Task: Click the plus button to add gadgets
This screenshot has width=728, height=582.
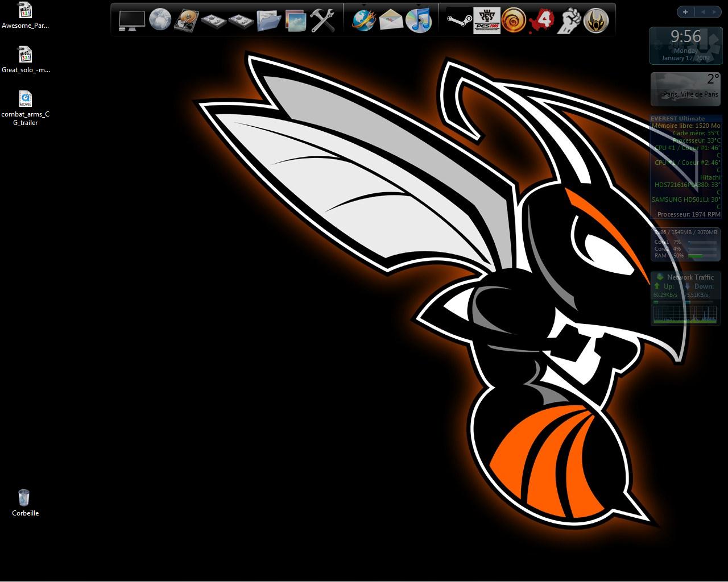Action: (x=685, y=11)
